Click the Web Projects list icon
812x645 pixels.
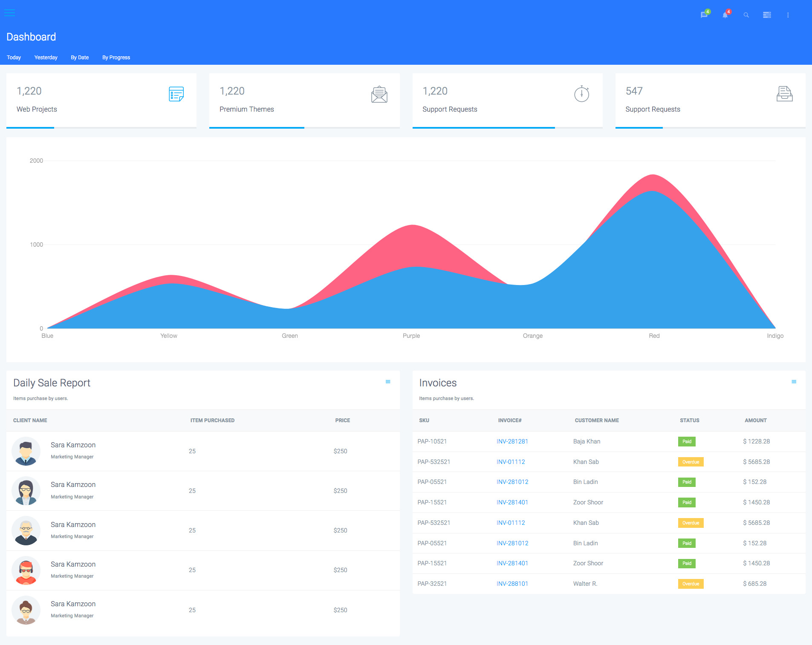coord(176,94)
